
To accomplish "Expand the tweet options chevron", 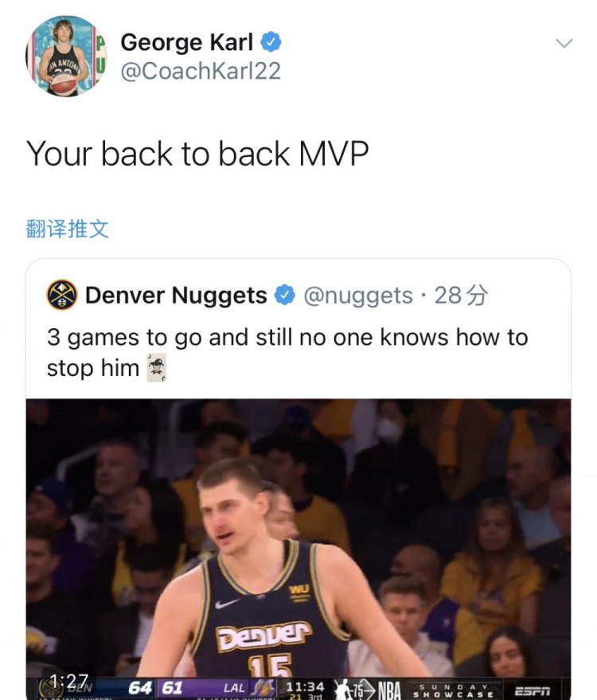I will 564,43.
